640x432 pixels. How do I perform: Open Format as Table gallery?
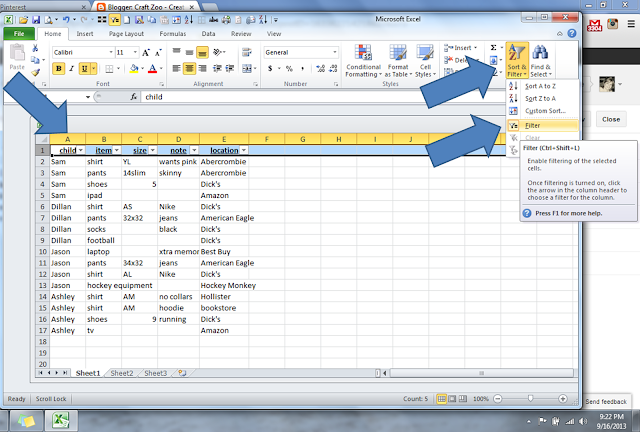tap(398, 60)
